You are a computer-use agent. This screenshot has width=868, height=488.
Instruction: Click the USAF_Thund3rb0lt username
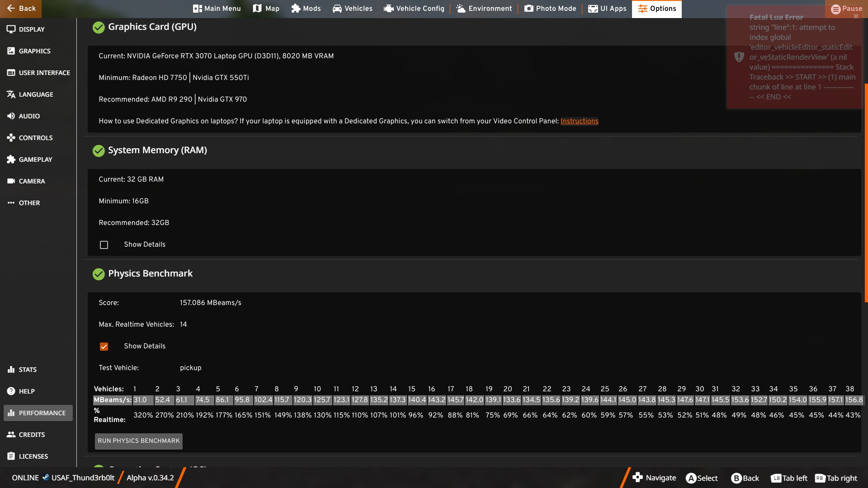(x=83, y=478)
